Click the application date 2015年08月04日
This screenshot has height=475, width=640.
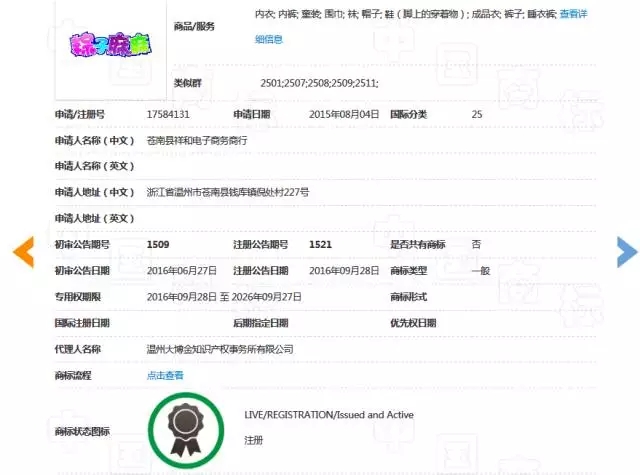[344, 115]
